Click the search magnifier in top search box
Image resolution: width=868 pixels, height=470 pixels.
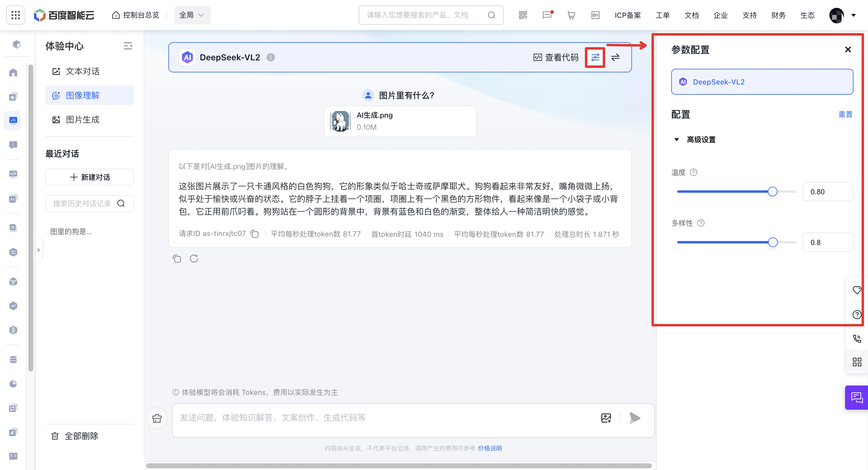491,15
